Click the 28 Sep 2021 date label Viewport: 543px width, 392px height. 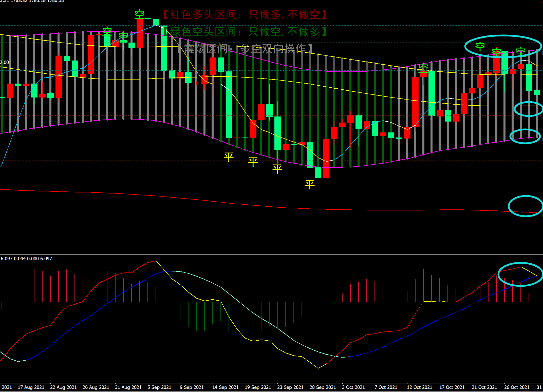pyautogui.click(x=323, y=387)
